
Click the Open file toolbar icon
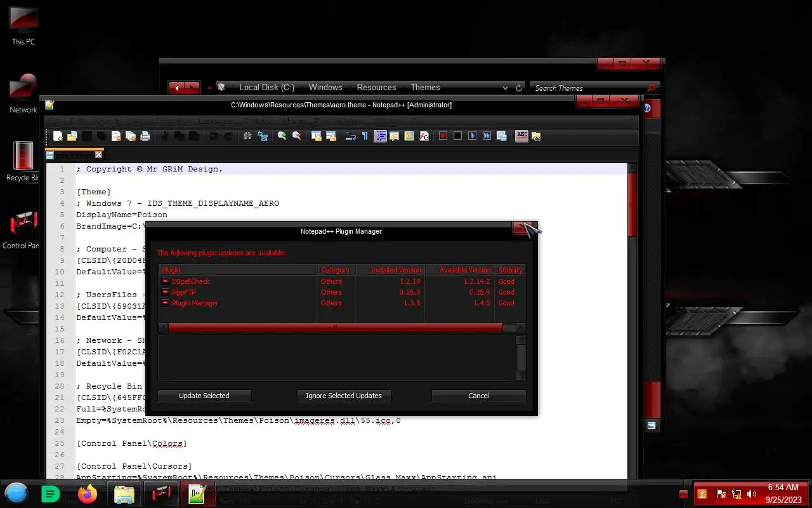coord(72,136)
